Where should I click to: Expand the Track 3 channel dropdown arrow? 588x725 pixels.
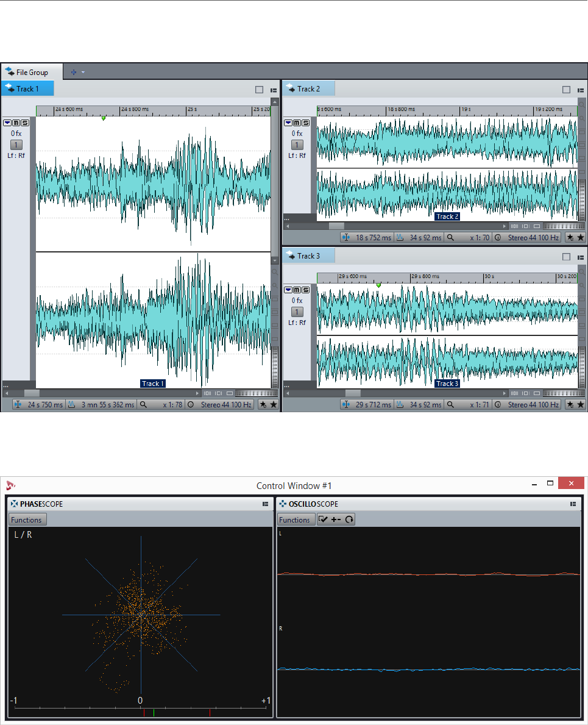tap(288, 290)
